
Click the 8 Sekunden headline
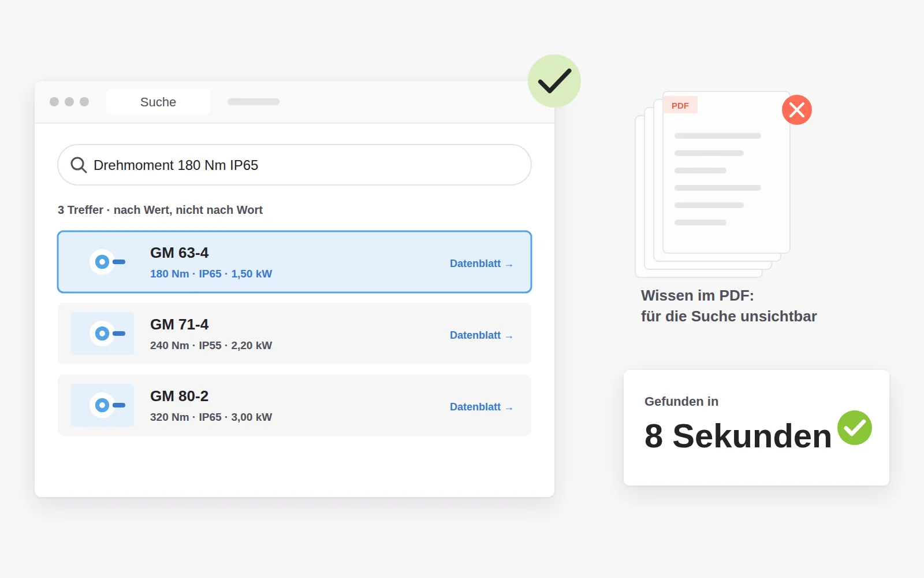coord(738,436)
